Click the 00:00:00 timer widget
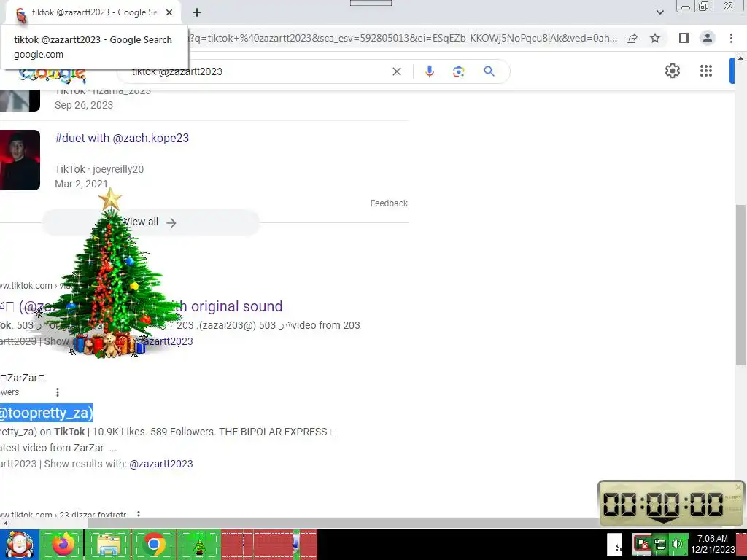747x560 pixels. click(x=671, y=503)
